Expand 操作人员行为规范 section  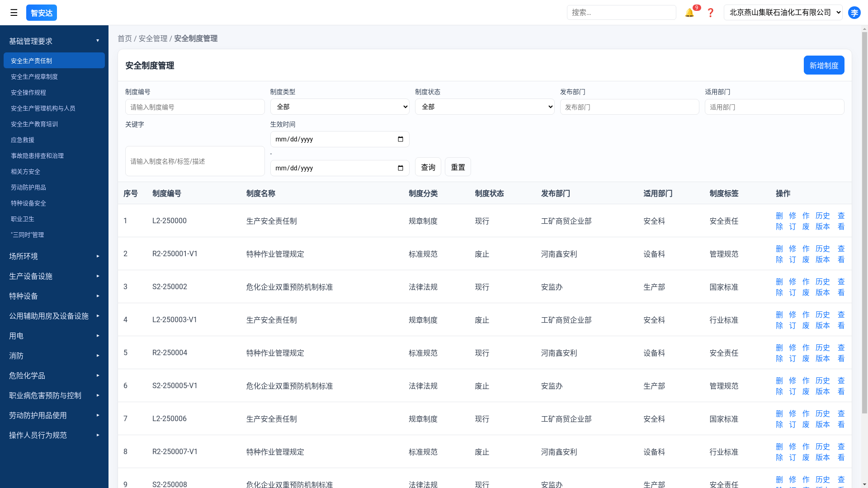click(54, 435)
